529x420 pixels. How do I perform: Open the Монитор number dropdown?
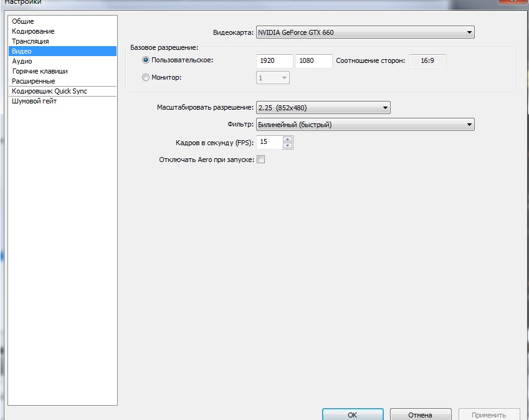[x=272, y=78]
